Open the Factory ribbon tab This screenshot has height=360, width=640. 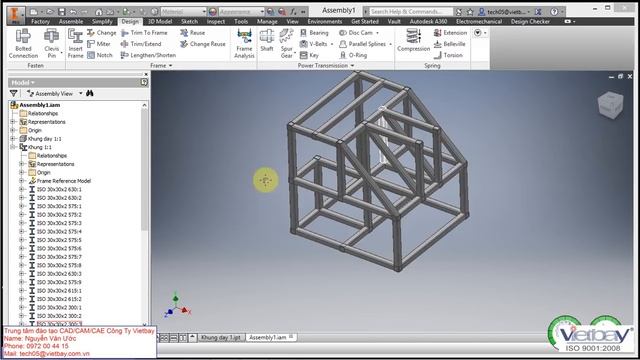(40, 21)
